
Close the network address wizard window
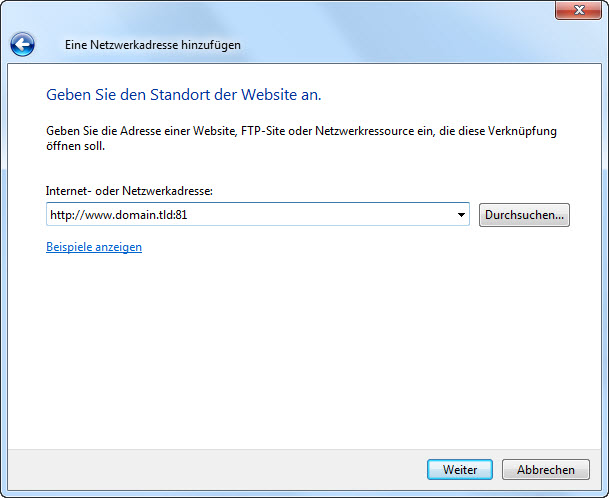pos(578,10)
